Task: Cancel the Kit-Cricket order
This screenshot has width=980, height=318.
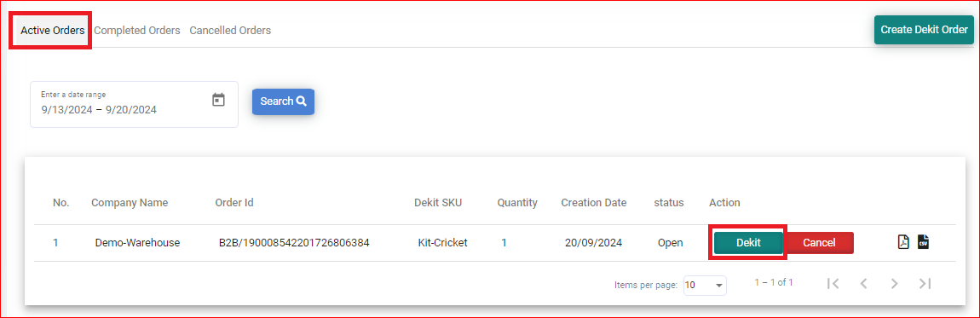Action: coord(819,243)
